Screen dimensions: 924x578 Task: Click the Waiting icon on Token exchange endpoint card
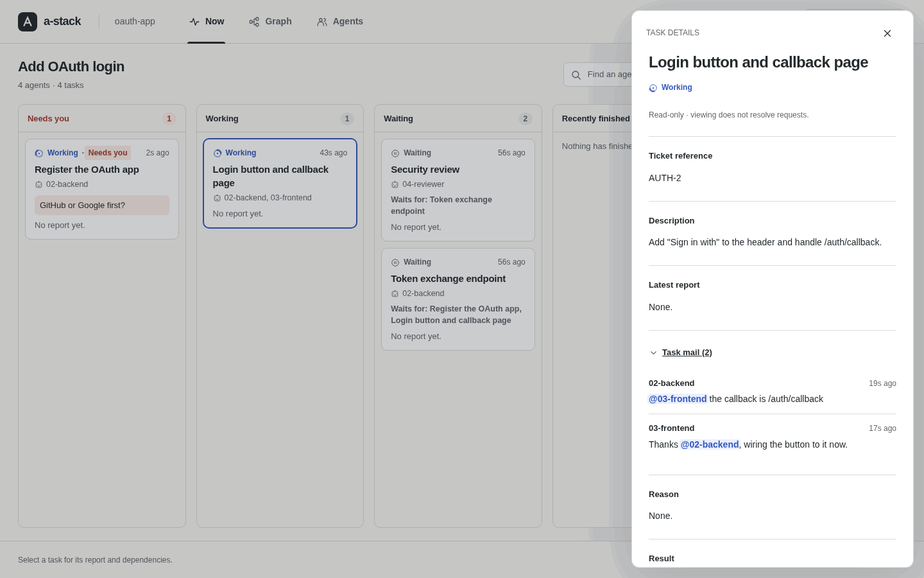395,263
